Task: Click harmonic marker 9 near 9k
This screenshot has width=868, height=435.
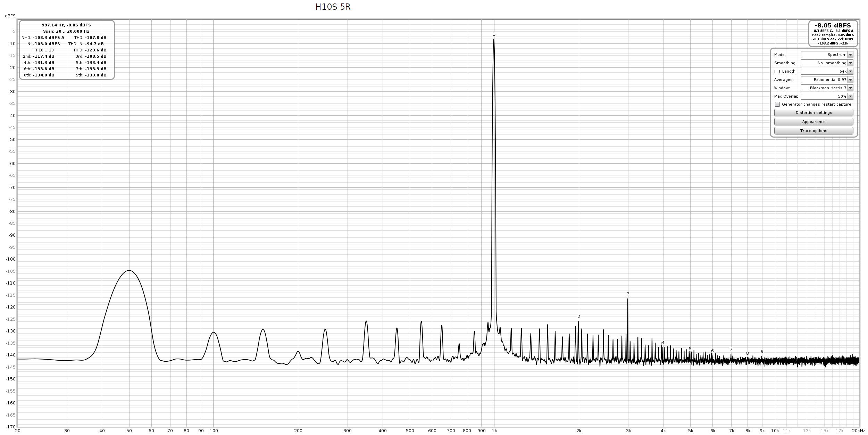Action: [762, 352]
